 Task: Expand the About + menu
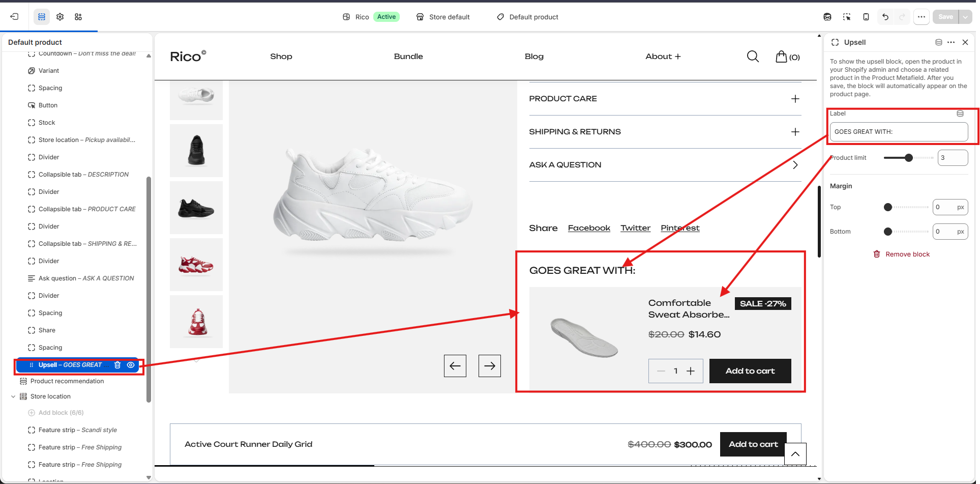(663, 56)
